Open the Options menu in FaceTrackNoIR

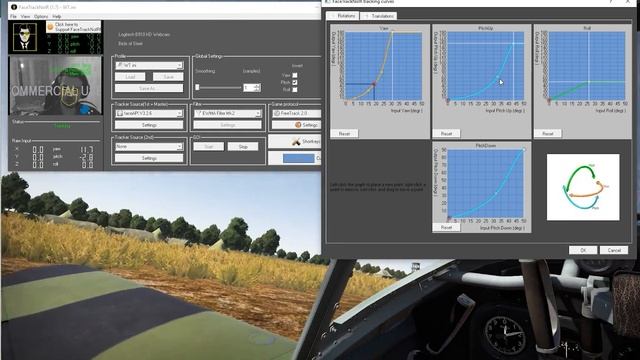tap(41, 16)
